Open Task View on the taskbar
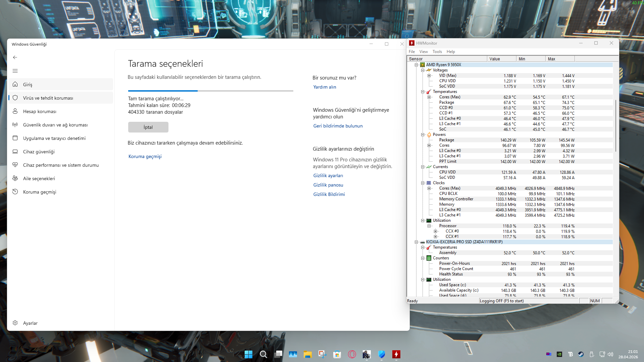 278,354
